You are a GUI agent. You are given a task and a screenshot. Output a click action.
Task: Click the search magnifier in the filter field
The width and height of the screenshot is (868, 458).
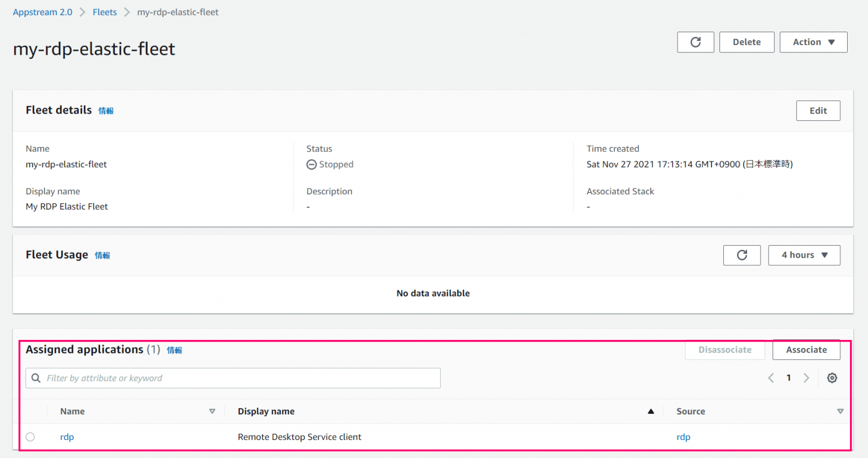pos(36,378)
